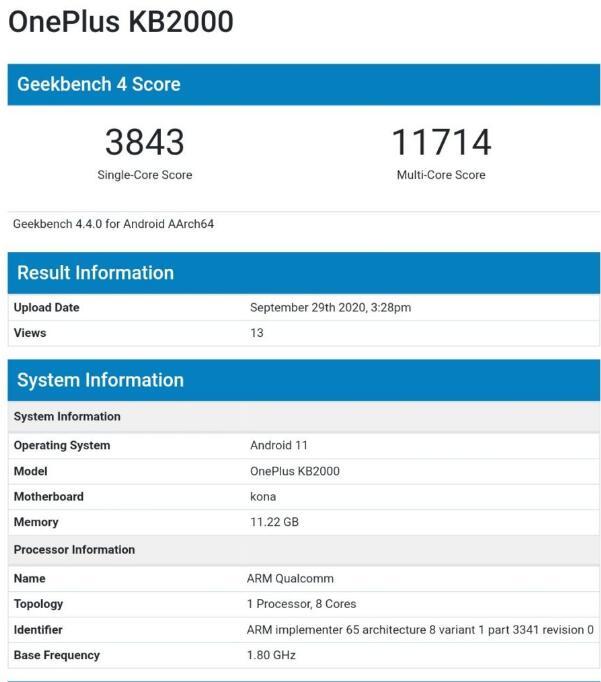The image size is (601, 682).
Task: Select the 11.22 GB memory value
Action: click(274, 522)
